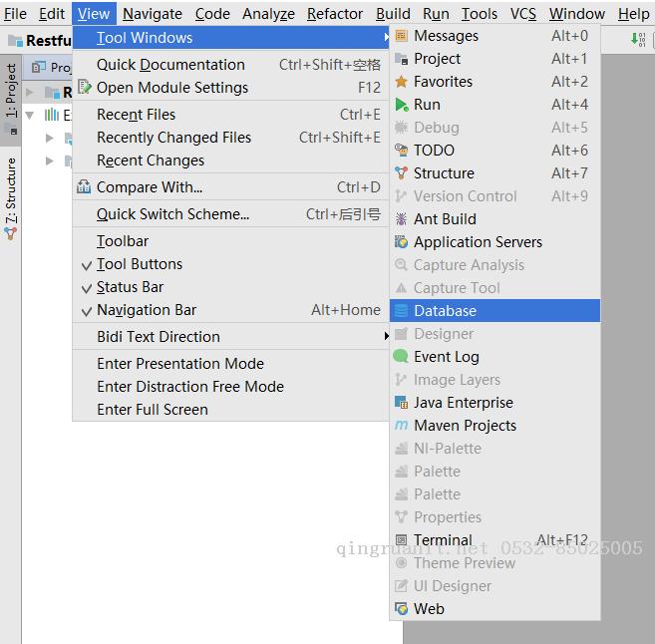Choose Recently Changed Files entry
Screen dimensions: 655x644
coord(230,138)
